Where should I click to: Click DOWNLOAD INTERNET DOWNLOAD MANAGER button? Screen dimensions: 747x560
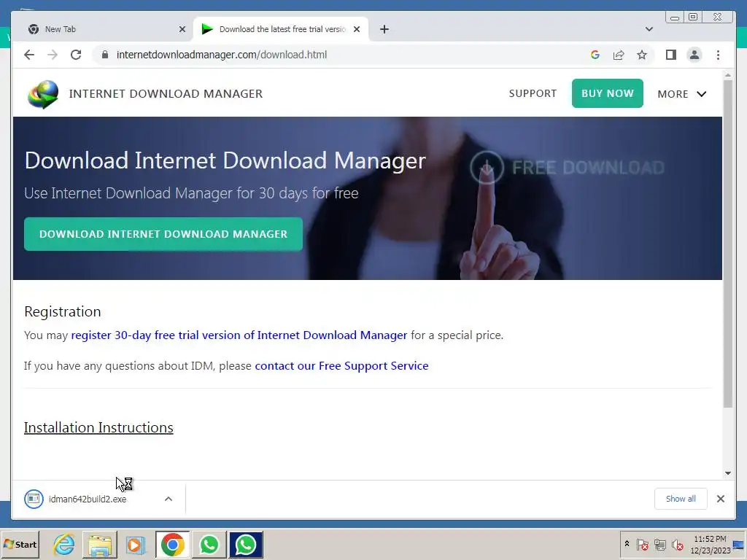[x=163, y=234]
